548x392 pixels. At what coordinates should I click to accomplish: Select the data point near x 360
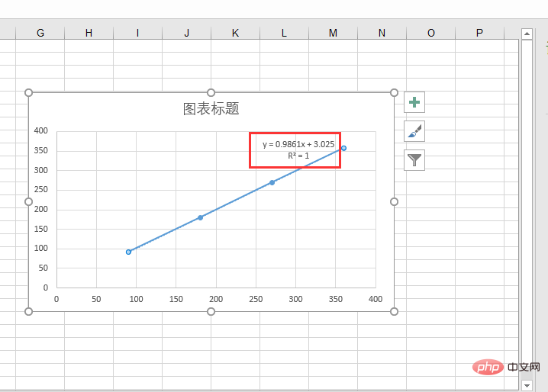click(343, 148)
